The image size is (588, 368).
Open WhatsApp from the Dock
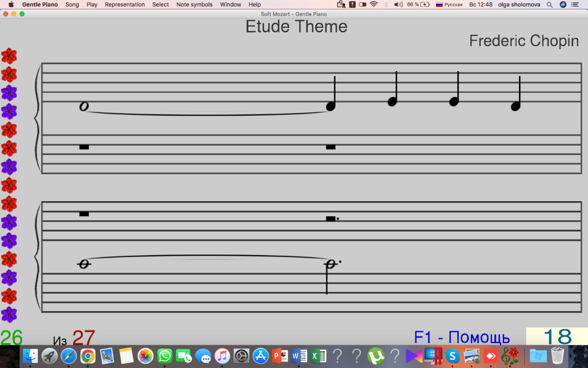165,356
